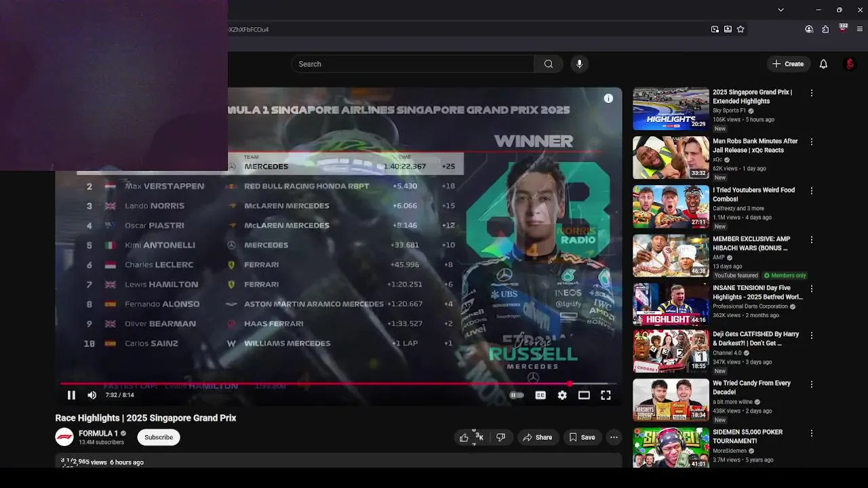Screen dimensions: 868x488
Task: Open options menu for Deji Gets CATFISHED video
Action: click(x=812, y=335)
